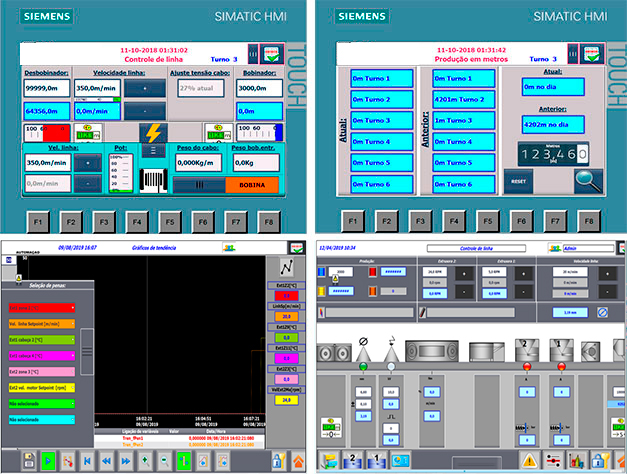Toggle pause icon in Controle de linha header
This screenshot has width=627, height=474.
pyautogui.click(x=253, y=54)
